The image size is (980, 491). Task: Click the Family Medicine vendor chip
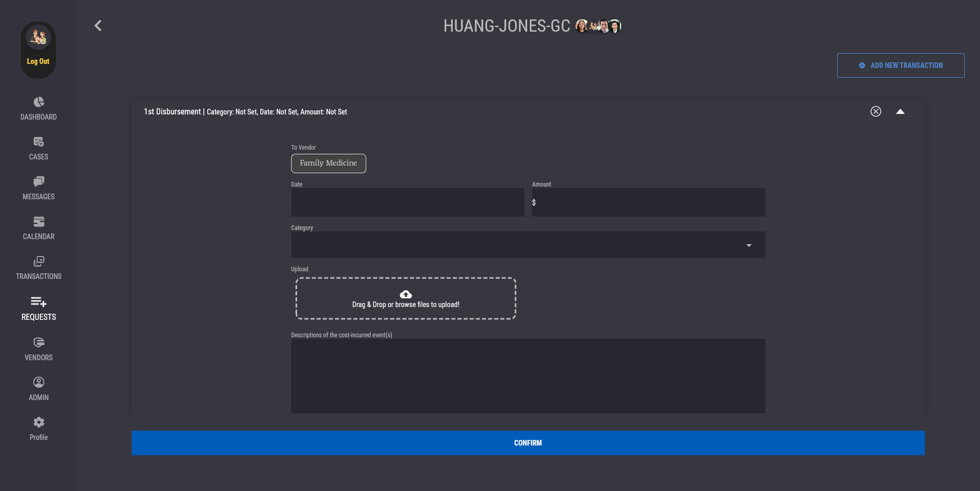[x=328, y=163]
